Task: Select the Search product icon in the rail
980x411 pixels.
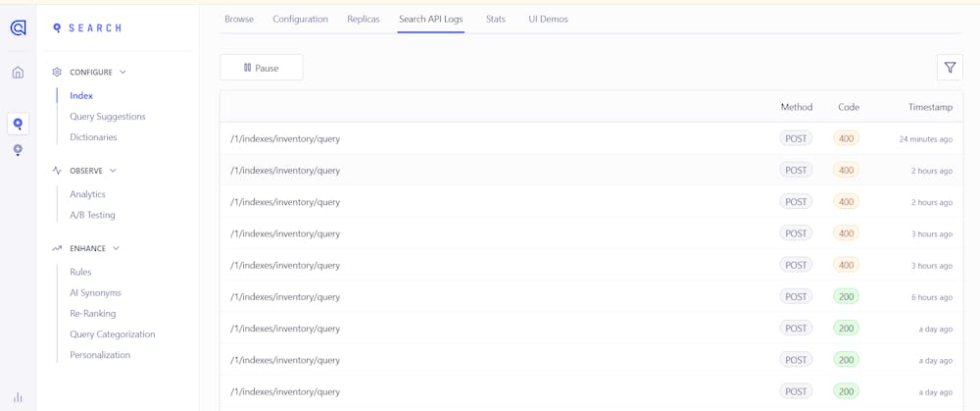Action: click(x=18, y=124)
